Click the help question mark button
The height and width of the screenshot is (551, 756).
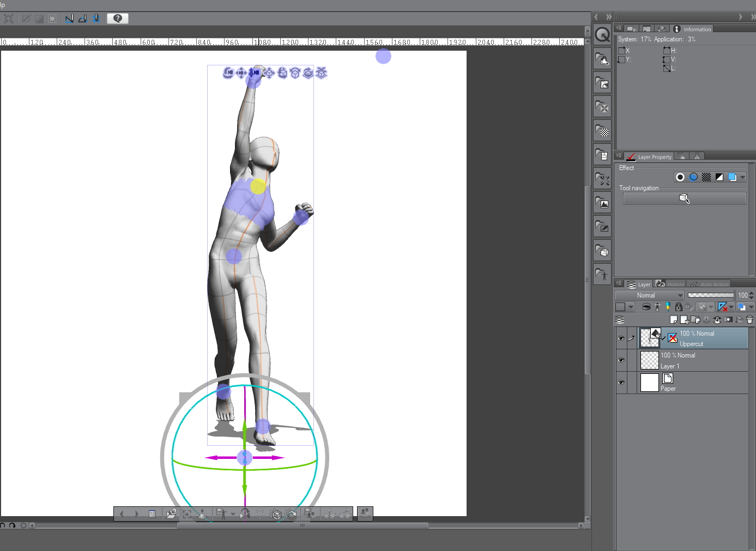[118, 19]
